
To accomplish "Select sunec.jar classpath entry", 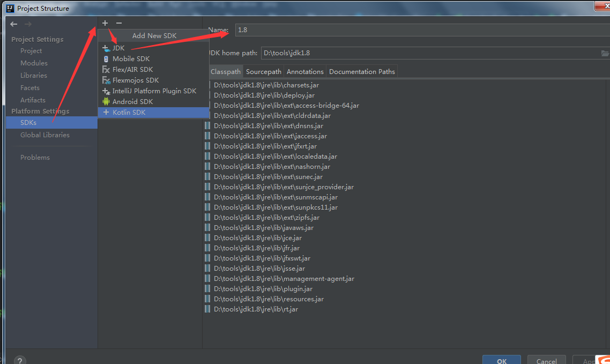I will click(268, 176).
